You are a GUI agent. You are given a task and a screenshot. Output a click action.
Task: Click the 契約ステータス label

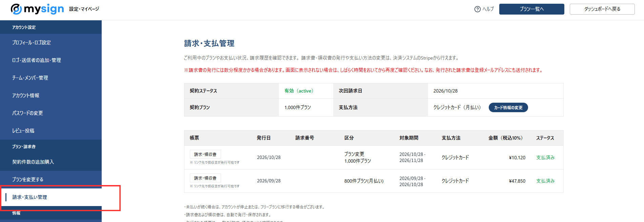pyautogui.click(x=203, y=91)
